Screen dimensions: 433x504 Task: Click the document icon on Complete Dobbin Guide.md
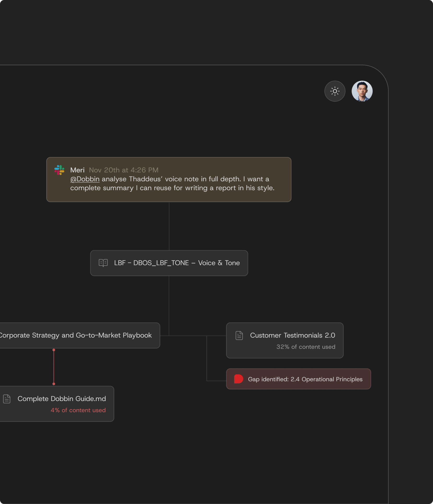7,399
